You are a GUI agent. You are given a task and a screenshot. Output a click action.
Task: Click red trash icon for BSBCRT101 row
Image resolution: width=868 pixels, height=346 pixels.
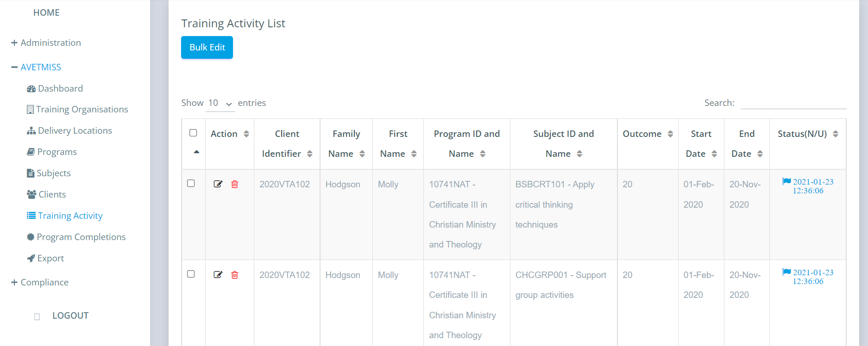(x=235, y=184)
